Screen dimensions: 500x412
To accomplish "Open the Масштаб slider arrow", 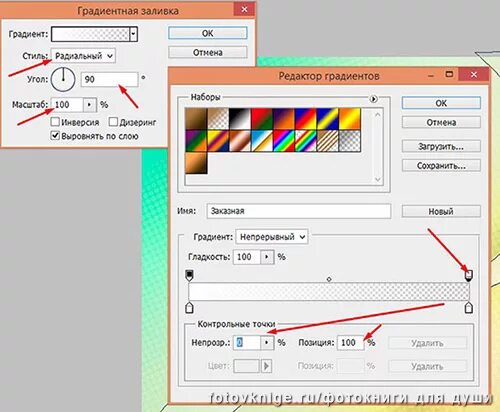I will 89,105.
